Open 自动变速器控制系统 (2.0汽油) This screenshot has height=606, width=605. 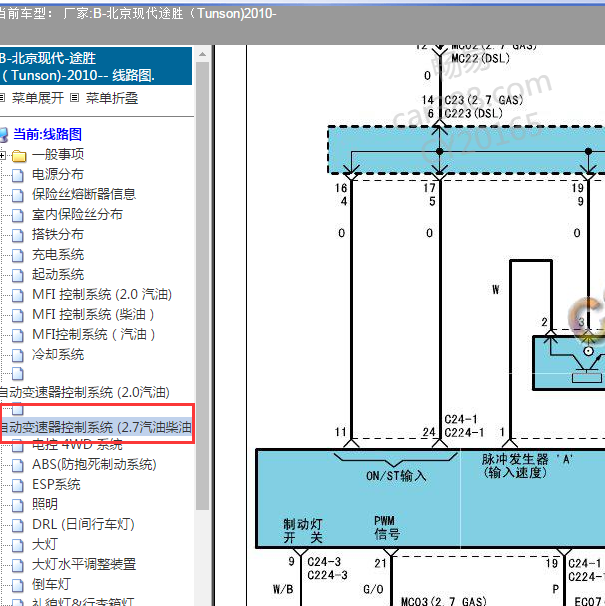coord(85,392)
